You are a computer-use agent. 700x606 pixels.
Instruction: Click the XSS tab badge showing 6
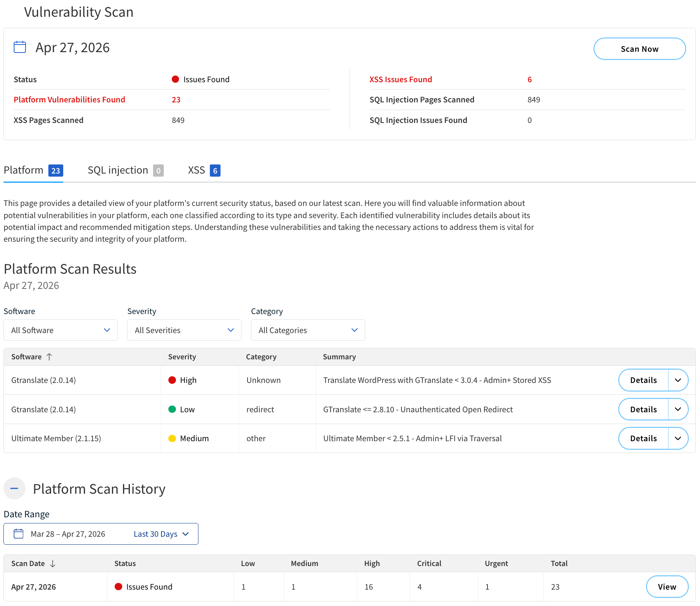coord(215,171)
